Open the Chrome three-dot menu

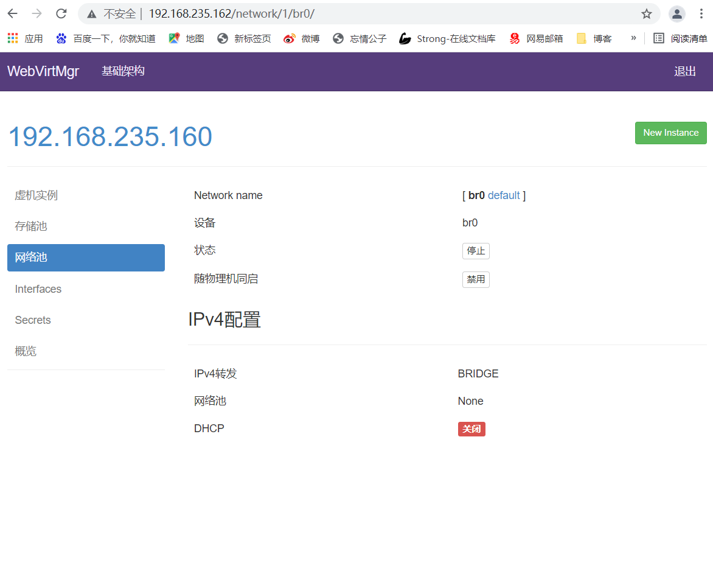[x=701, y=14]
